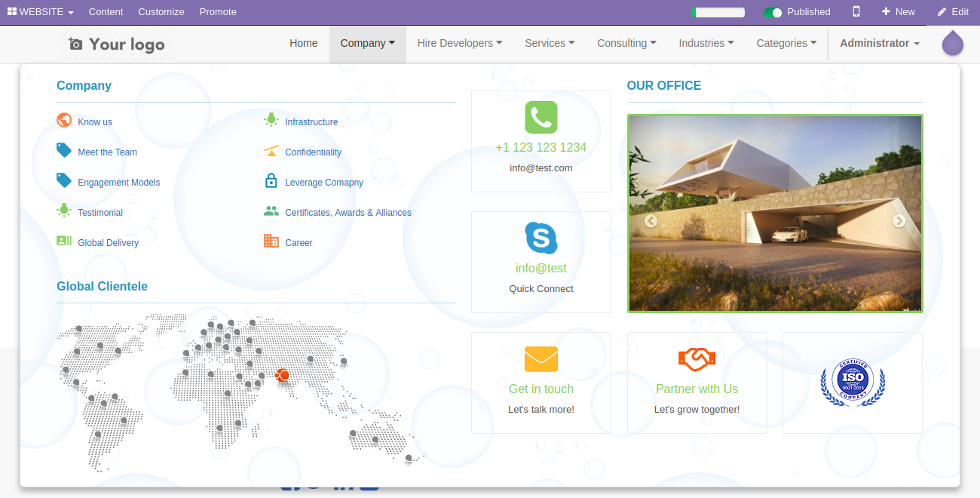Image resolution: width=980 pixels, height=498 pixels.
Task: Expand the Services menu
Action: click(x=550, y=43)
